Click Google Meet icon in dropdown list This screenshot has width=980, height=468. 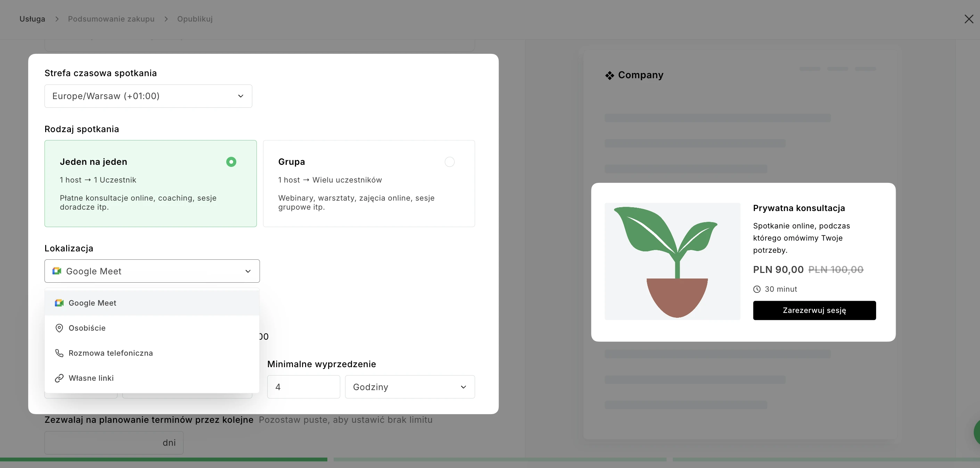coord(59,303)
